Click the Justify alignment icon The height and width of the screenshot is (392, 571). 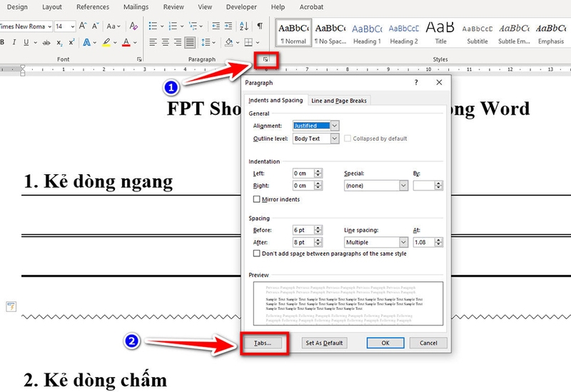click(190, 42)
